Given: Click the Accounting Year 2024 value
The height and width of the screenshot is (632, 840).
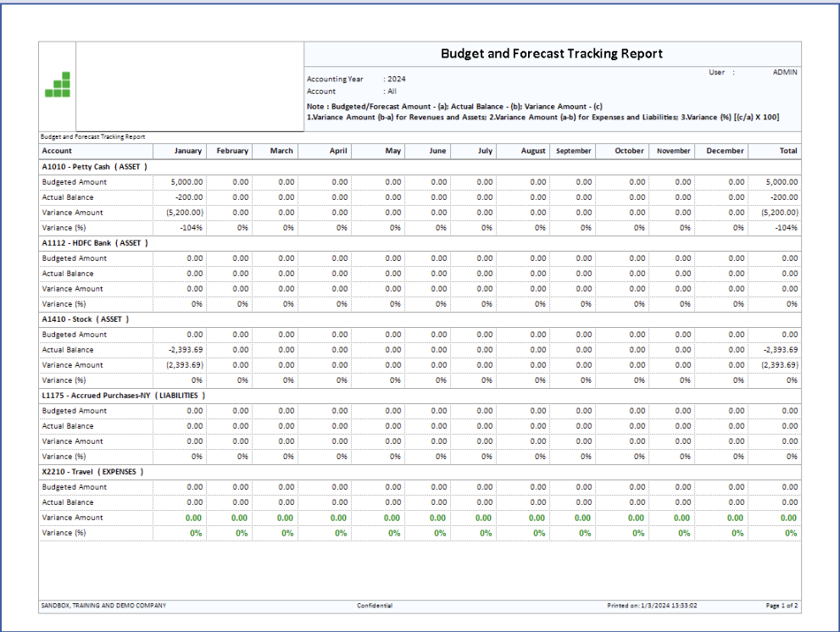Looking at the screenshot, I should coord(396,79).
